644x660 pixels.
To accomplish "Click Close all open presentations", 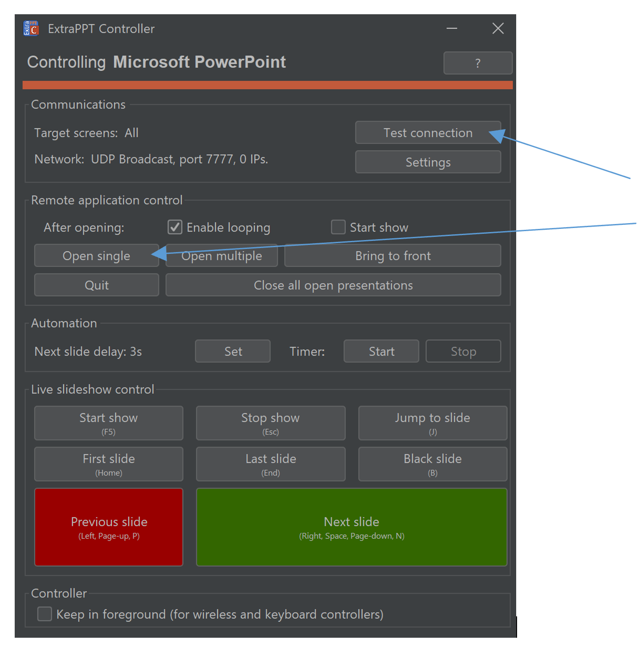I will pos(333,285).
